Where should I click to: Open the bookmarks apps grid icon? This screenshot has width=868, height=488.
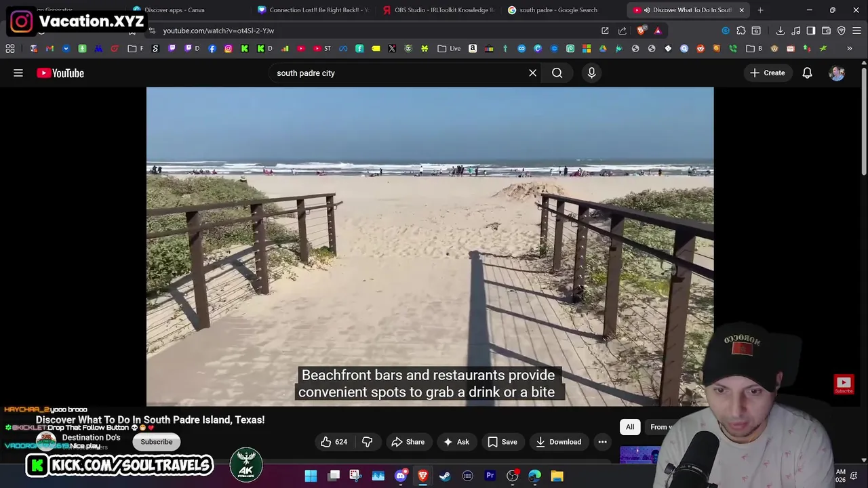coord(10,49)
